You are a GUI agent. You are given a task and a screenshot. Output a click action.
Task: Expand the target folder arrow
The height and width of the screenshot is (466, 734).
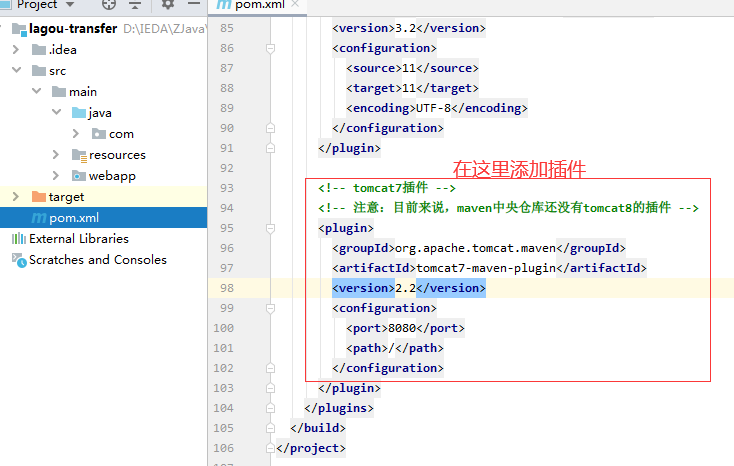point(15,196)
